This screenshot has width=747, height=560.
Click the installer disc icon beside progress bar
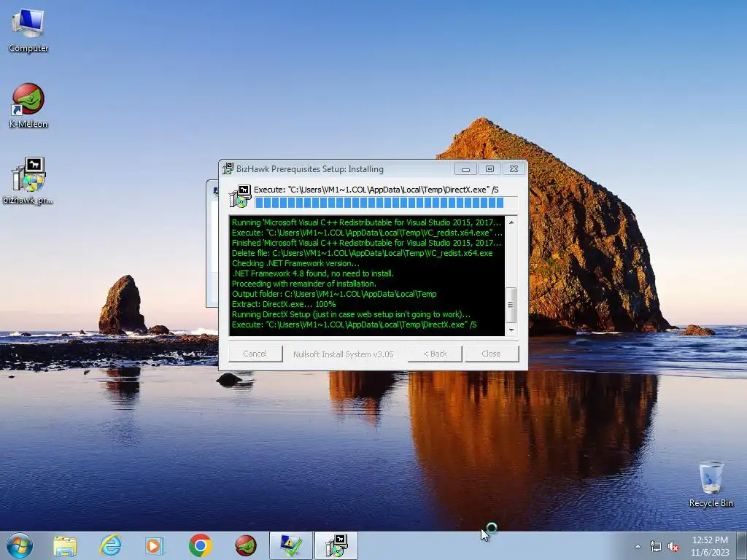240,196
